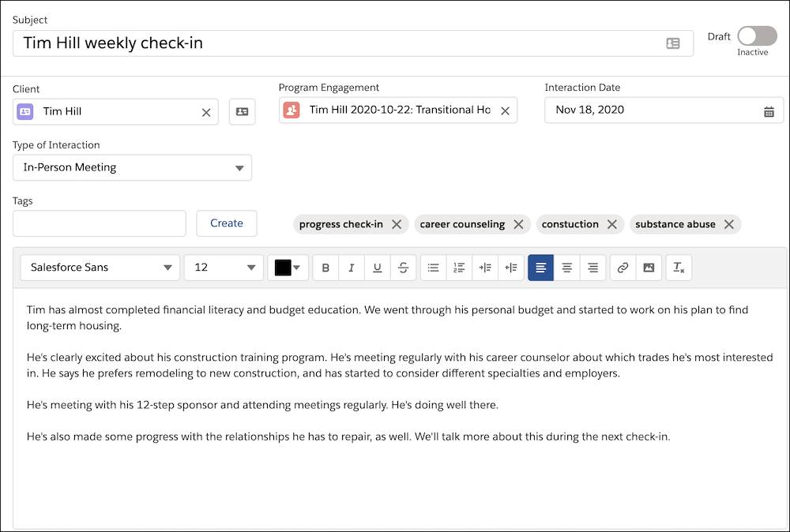
Task: Open the client contact card icon button
Action: [243, 112]
